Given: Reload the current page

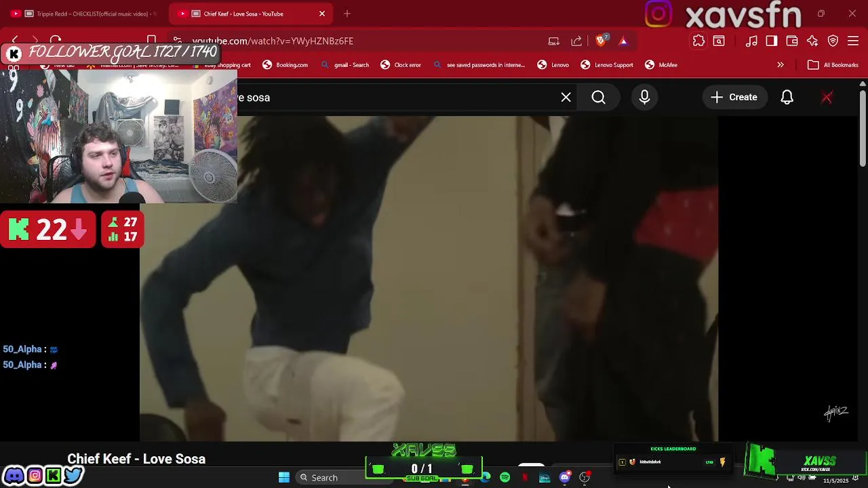Looking at the screenshot, I should [56, 41].
